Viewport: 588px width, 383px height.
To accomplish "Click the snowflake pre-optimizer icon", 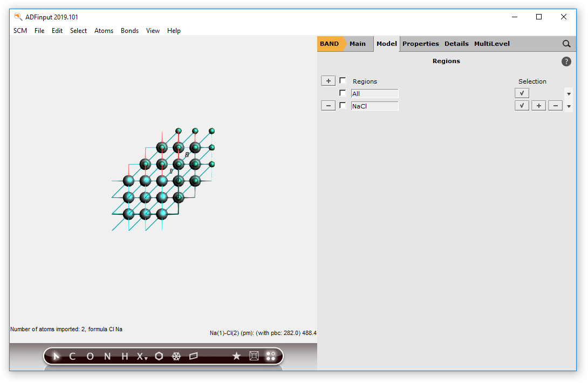I will pos(176,356).
